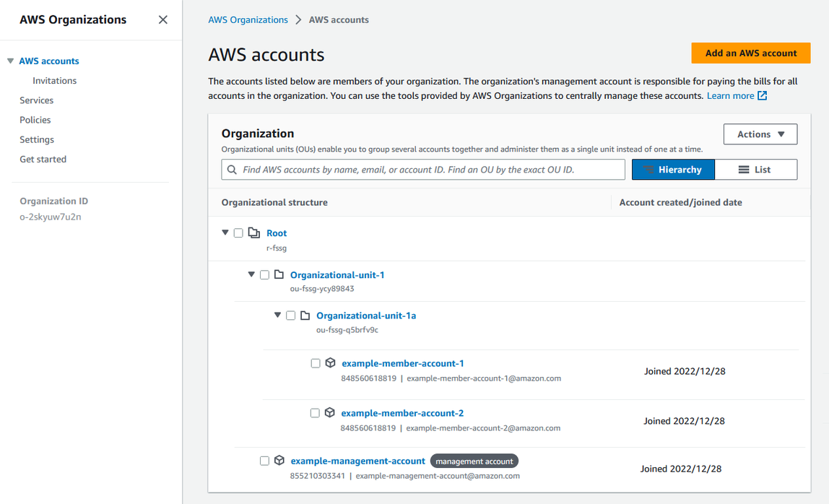829x504 pixels.
Task: Close the AWS Organizations sidebar
Action: (x=162, y=19)
